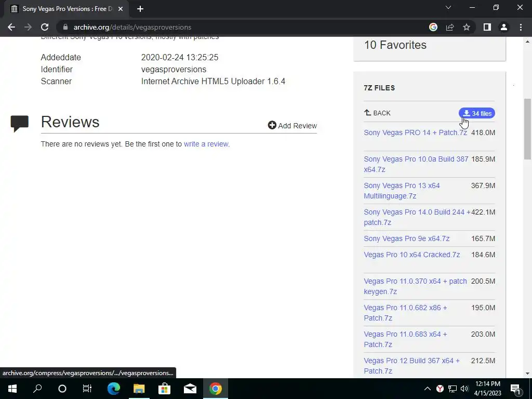Download Vegas Pro 11.0.370 x64 + patch keygen.7z
532x399 pixels.
coord(415,286)
